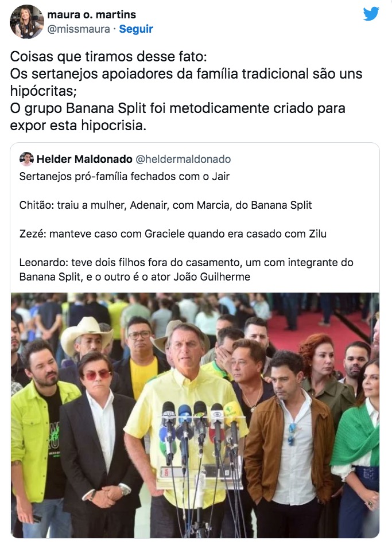Click the Seguir follow link

[136, 29]
